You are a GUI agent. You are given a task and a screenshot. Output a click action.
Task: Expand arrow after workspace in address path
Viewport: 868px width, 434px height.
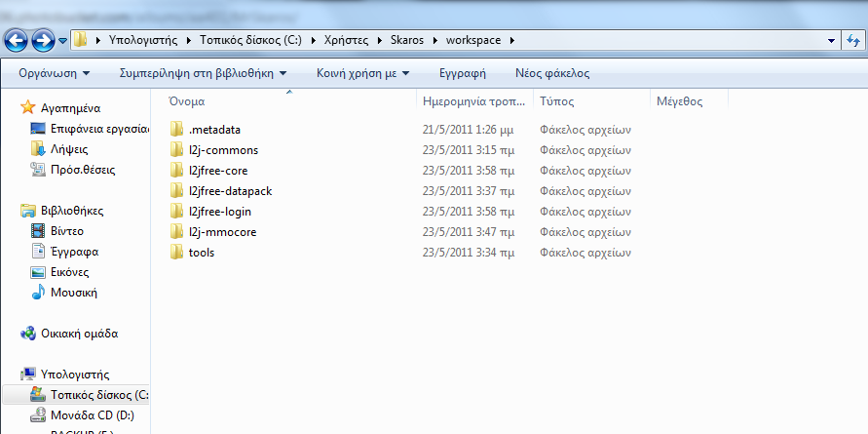click(510, 40)
